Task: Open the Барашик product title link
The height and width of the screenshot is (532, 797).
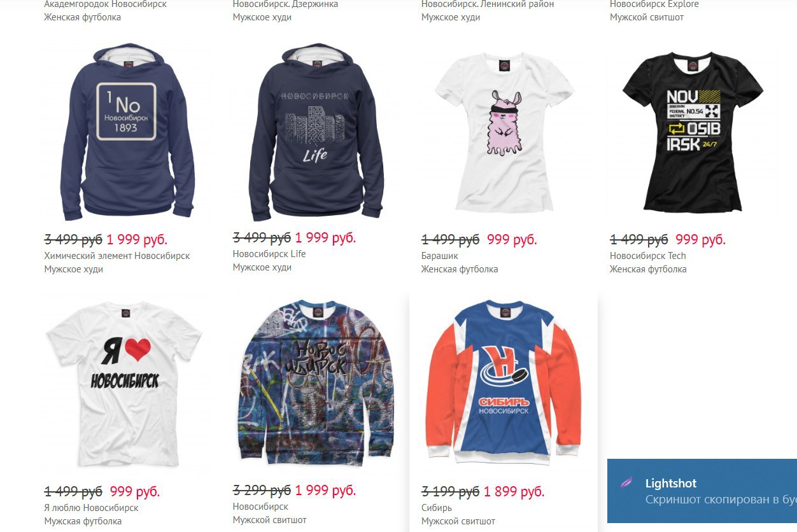Action: click(x=440, y=256)
